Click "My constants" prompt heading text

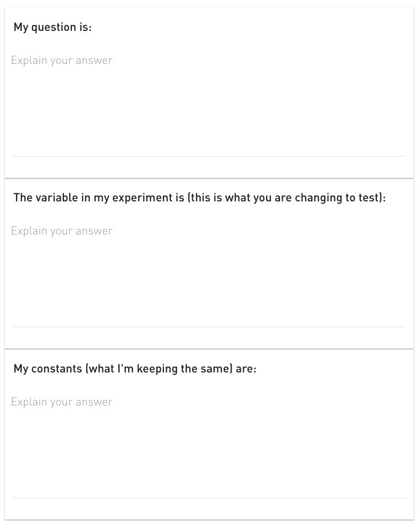tap(48, 369)
